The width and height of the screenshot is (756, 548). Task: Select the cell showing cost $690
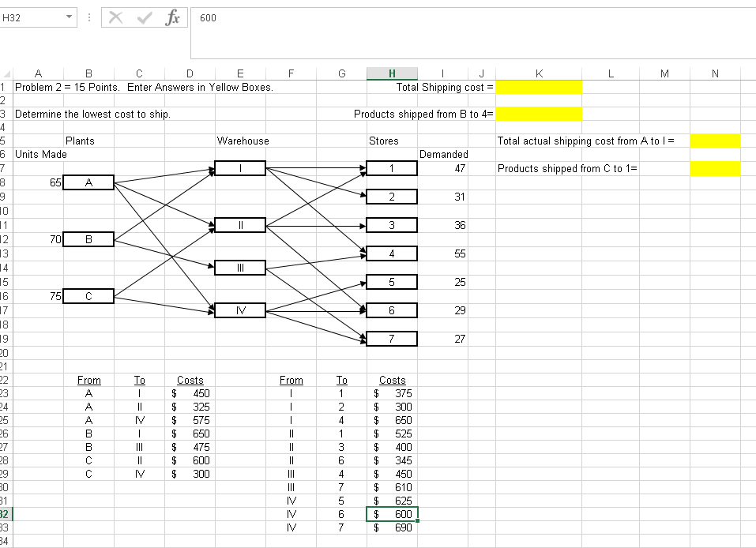(393, 527)
